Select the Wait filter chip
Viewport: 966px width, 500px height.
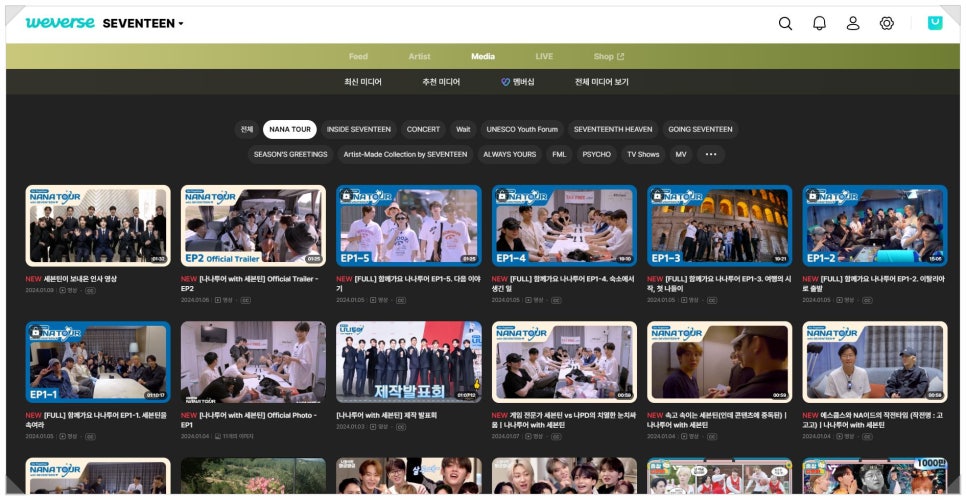click(463, 129)
